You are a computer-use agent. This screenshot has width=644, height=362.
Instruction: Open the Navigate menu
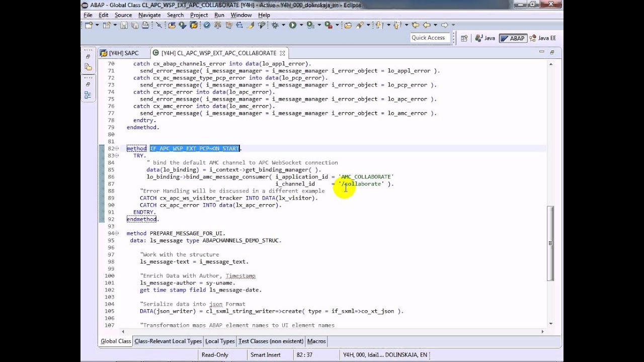click(149, 15)
